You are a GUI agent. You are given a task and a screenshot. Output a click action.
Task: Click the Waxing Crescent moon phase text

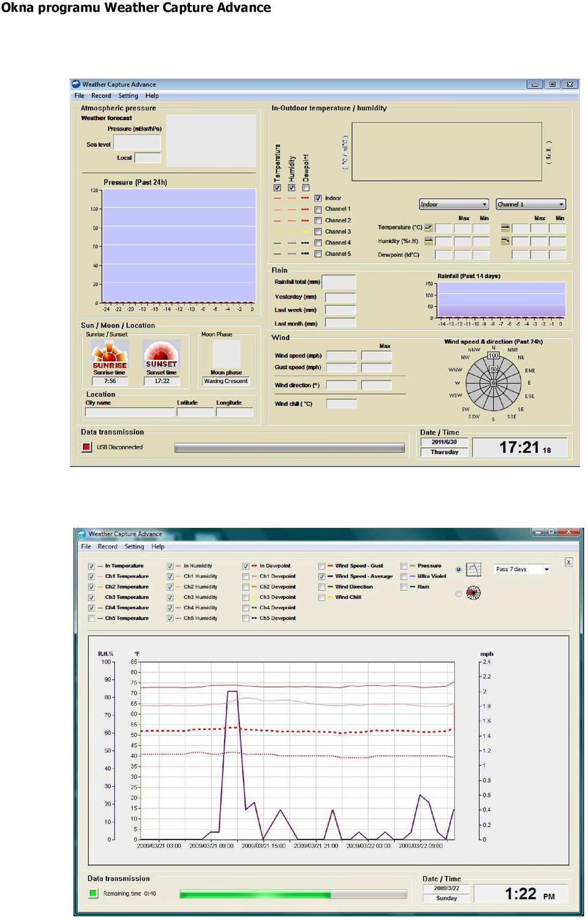(x=226, y=381)
